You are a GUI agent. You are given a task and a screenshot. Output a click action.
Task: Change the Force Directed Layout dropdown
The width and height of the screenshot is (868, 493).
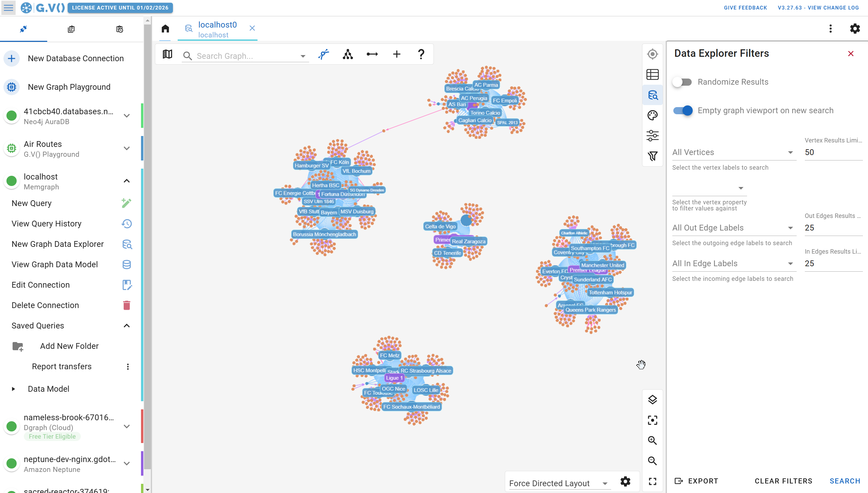[x=558, y=483]
